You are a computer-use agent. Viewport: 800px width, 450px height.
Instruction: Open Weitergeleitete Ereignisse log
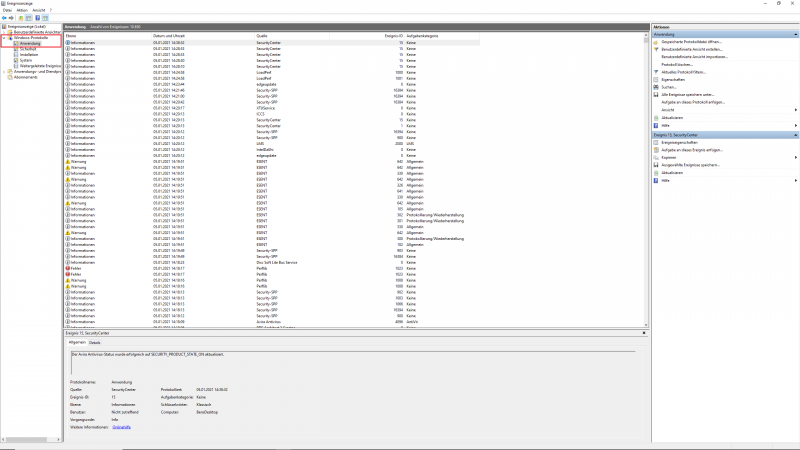(40, 66)
